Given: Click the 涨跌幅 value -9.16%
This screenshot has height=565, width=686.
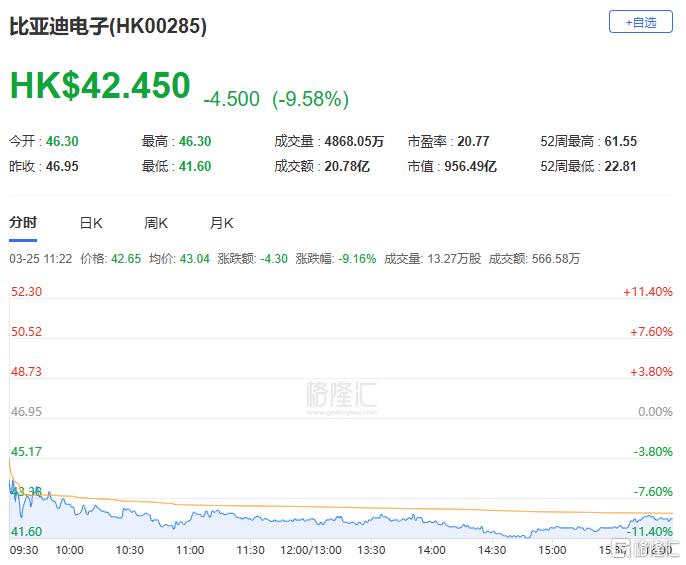Looking at the screenshot, I should (x=357, y=259).
